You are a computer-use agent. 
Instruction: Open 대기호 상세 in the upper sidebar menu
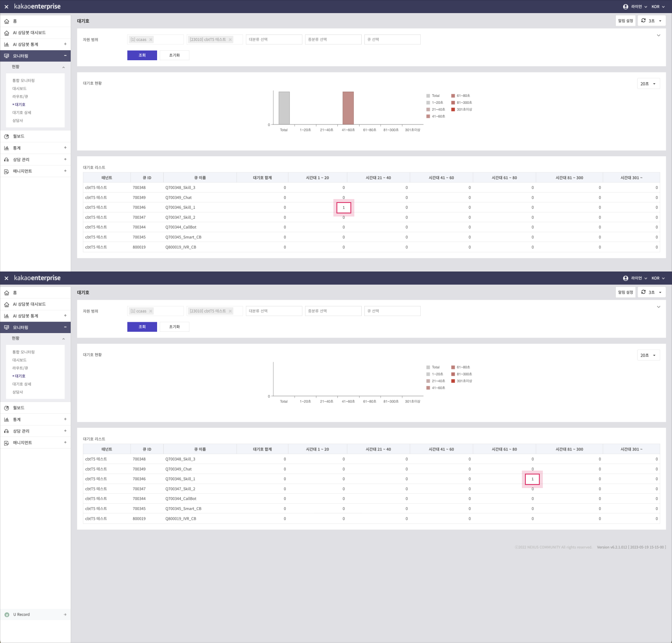pos(22,113)
